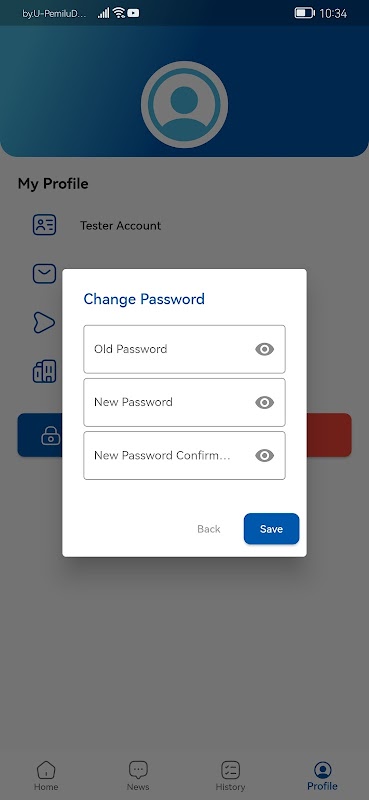Reveal New Password Confirmation text

point(264,456)
